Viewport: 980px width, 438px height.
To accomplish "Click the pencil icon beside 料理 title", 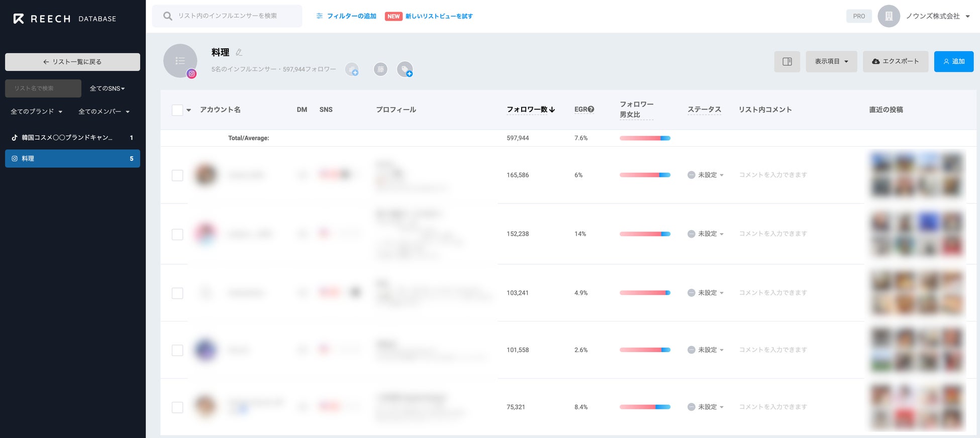I will click(x=239, y=52).
